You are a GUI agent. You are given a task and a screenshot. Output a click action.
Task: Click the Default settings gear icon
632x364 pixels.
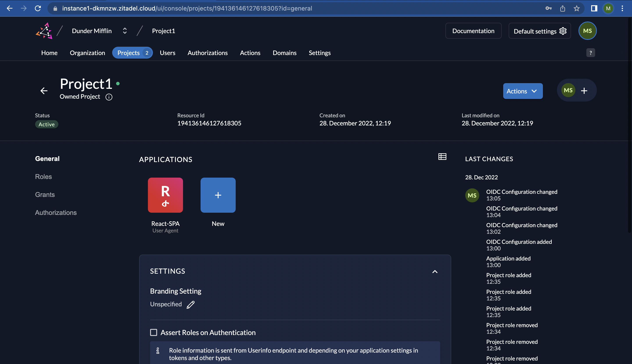pyautogui.click(x=563, y=31)
